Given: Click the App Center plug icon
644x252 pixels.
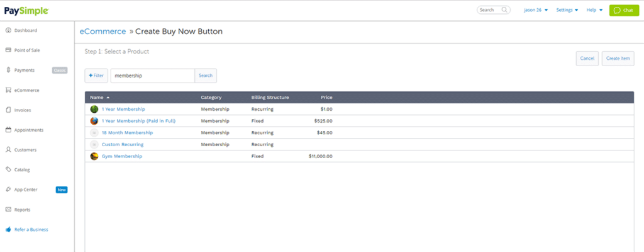Looking at the screenshot, I should pos(8,190).
